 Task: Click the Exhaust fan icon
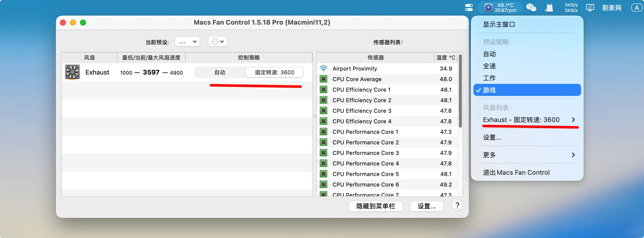(x=72, y=72)
